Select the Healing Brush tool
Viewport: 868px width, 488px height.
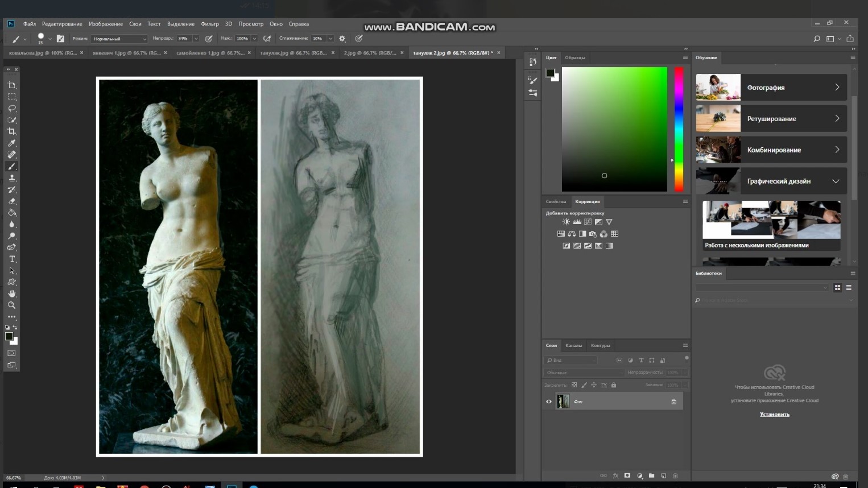(11, 155)
